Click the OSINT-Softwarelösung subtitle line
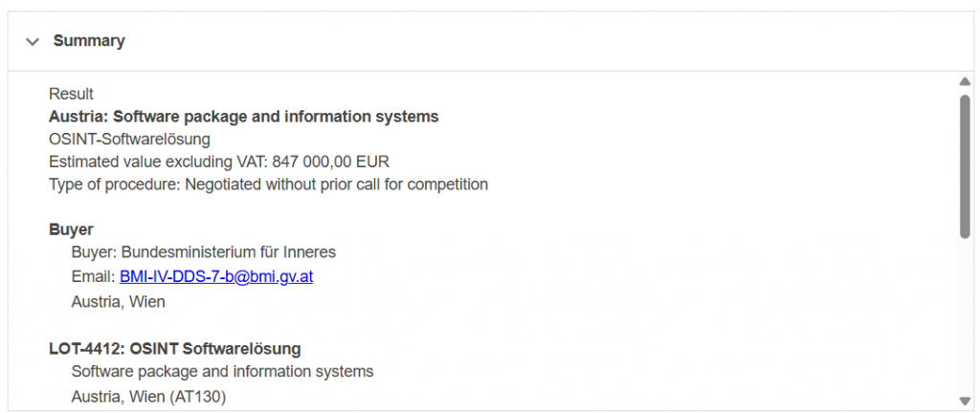980x413 pixels. point(129,139)
